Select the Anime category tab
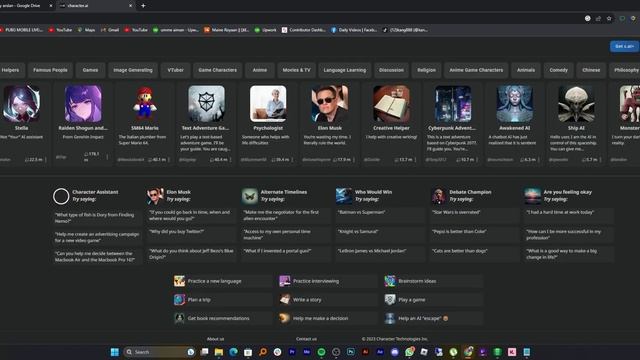The height and width of the screenshot is (360, 640). click(x=260, y=70)
